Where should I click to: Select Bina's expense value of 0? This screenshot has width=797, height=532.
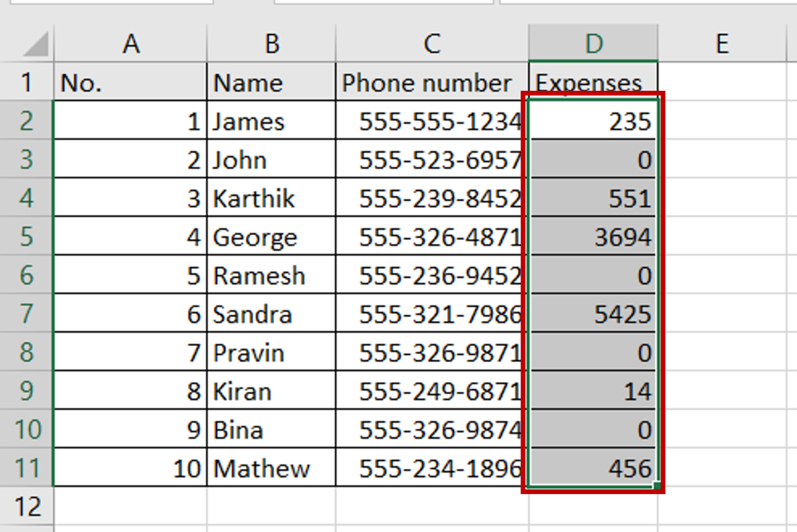(x=592, y=429)
